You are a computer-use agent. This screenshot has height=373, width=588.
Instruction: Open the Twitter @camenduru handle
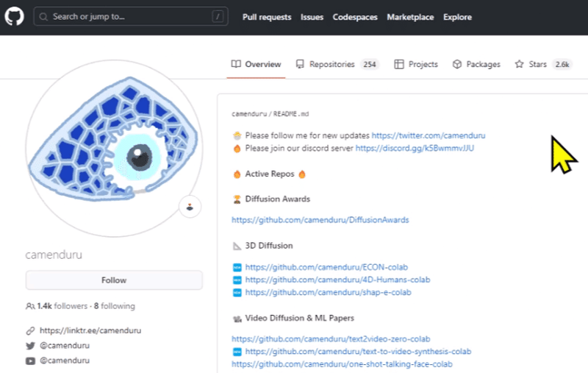point(65,345)
